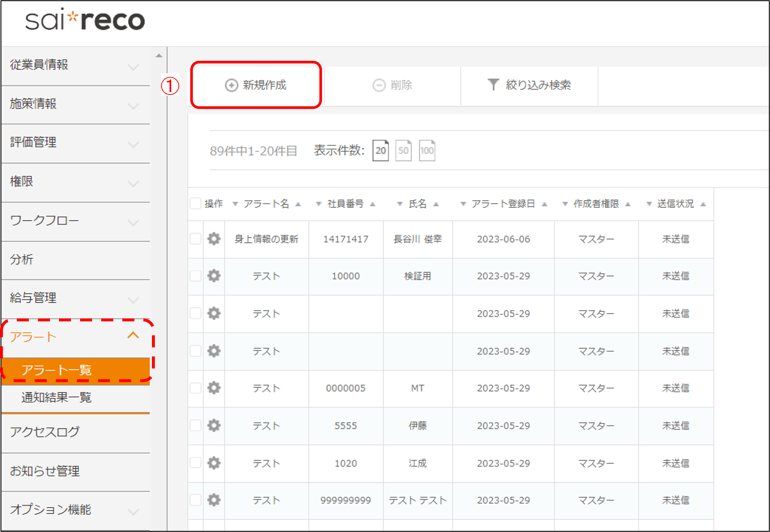Image resolution: width=770 pixels, height=532 pixels.
Task: Open the 絞り込み検索 filter
Action: 529,85
